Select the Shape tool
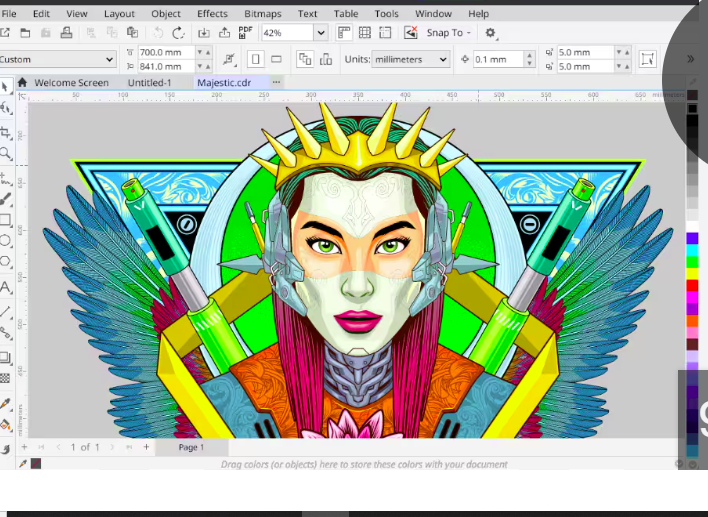 click(5, 108)
